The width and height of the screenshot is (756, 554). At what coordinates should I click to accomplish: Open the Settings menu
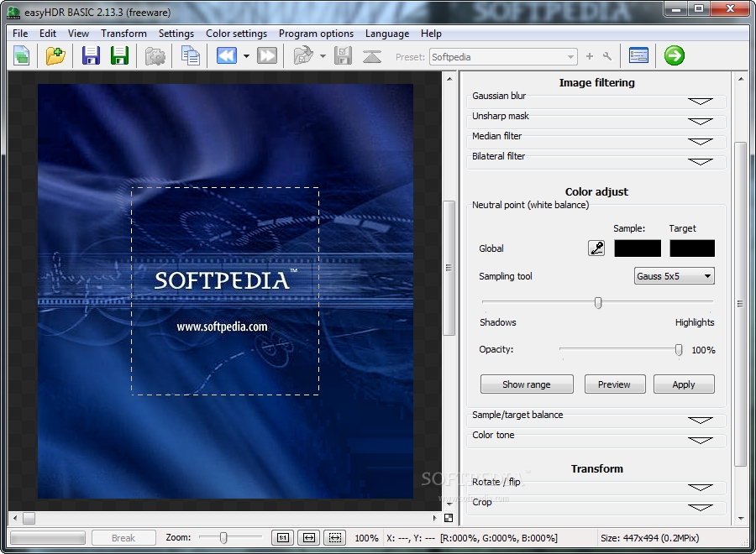[176, 34]
